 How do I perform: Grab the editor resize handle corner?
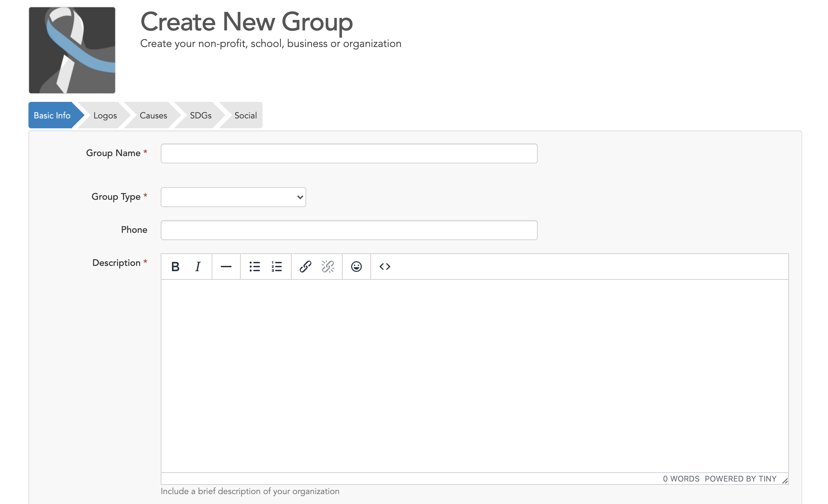click(785, 481)
